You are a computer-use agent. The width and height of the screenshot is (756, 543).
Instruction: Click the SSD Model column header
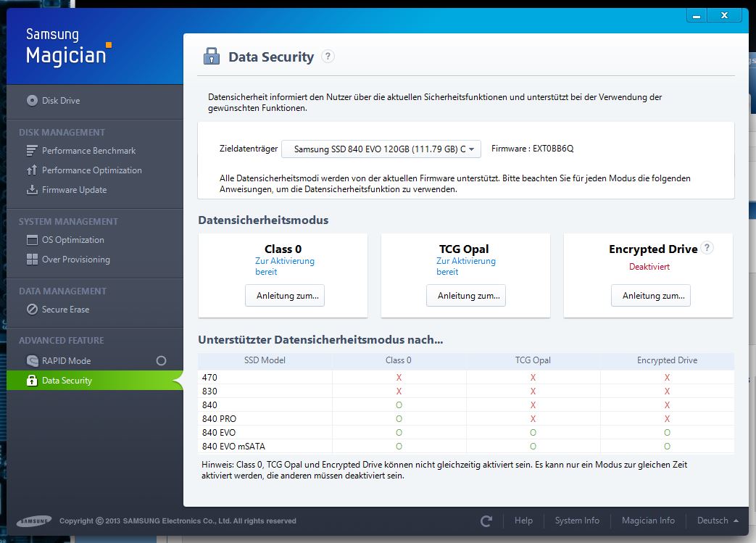pyautogui.click(x=265, y=360)
